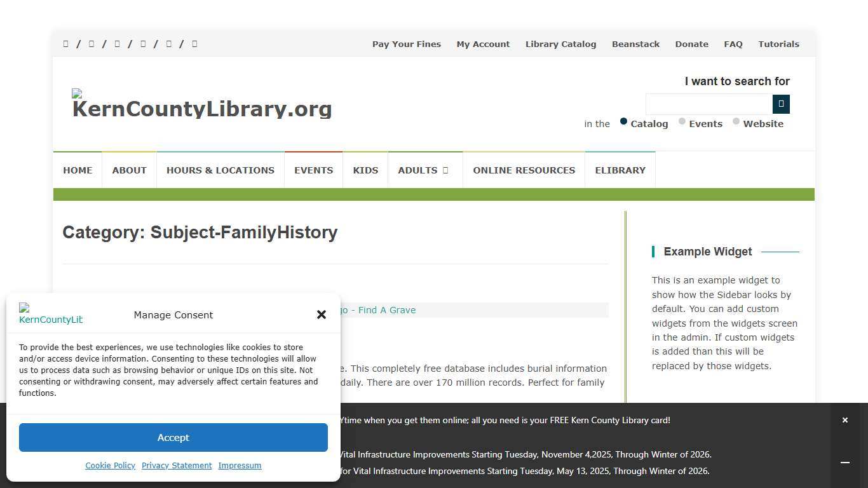Click the first social media icon in header
Screen dimensions: 868x488
tap(66, 44)
